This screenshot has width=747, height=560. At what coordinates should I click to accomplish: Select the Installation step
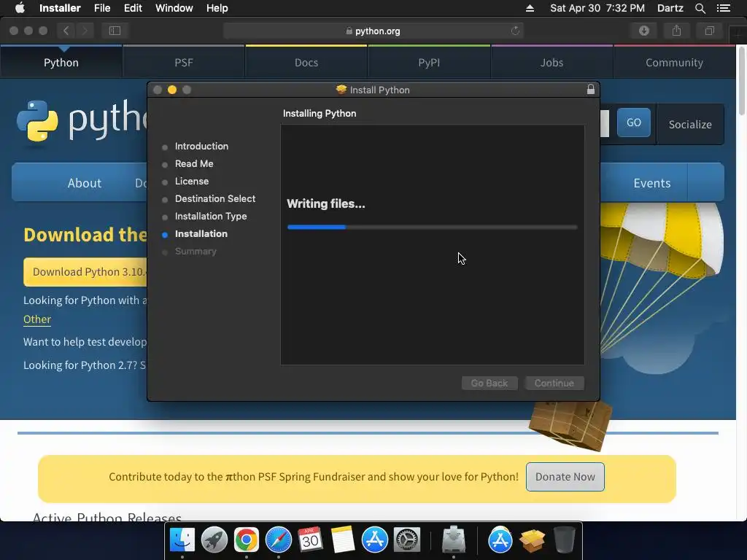click(x=201, y=234)
